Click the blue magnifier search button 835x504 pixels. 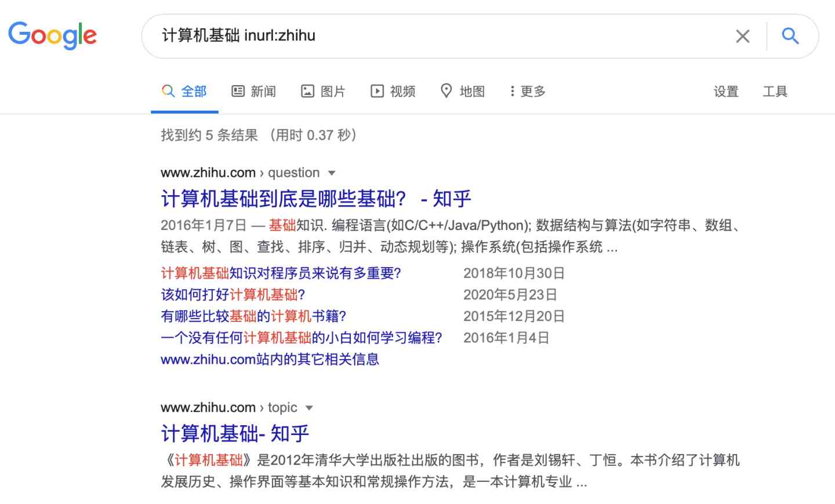[790, 36]
